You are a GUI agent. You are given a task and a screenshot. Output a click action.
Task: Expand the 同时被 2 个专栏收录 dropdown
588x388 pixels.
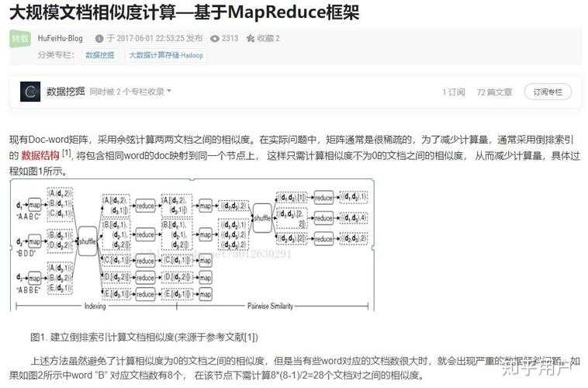(x=130, y=92)
